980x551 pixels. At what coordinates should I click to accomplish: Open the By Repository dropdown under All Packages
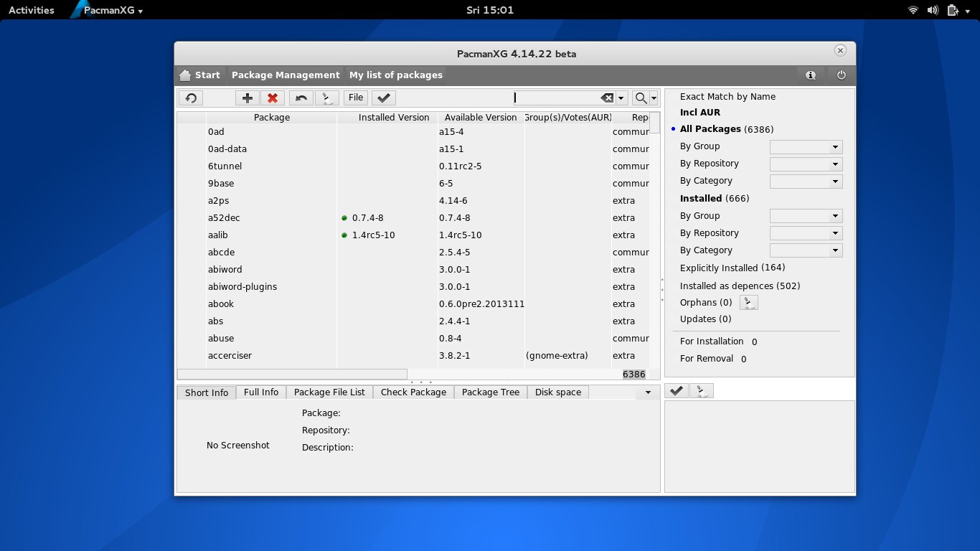click(806, 164)
